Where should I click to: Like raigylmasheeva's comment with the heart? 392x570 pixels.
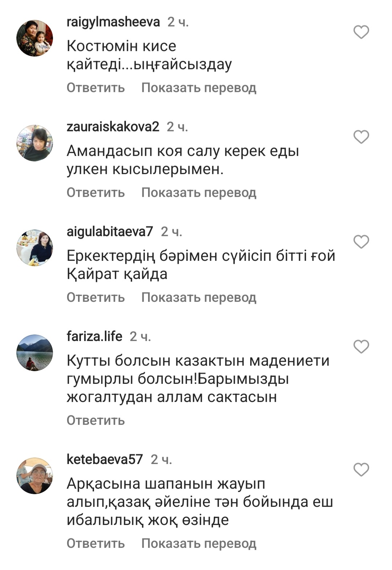361,32
